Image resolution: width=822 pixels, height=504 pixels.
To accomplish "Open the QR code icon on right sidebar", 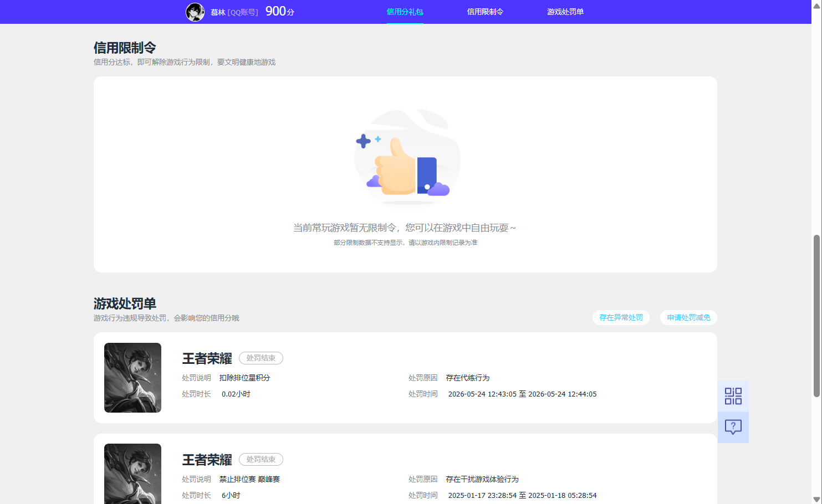I will [733, 396].
